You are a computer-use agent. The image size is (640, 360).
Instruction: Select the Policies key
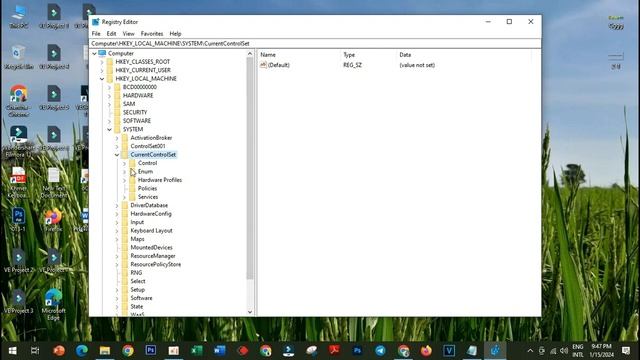click(147, 189)
